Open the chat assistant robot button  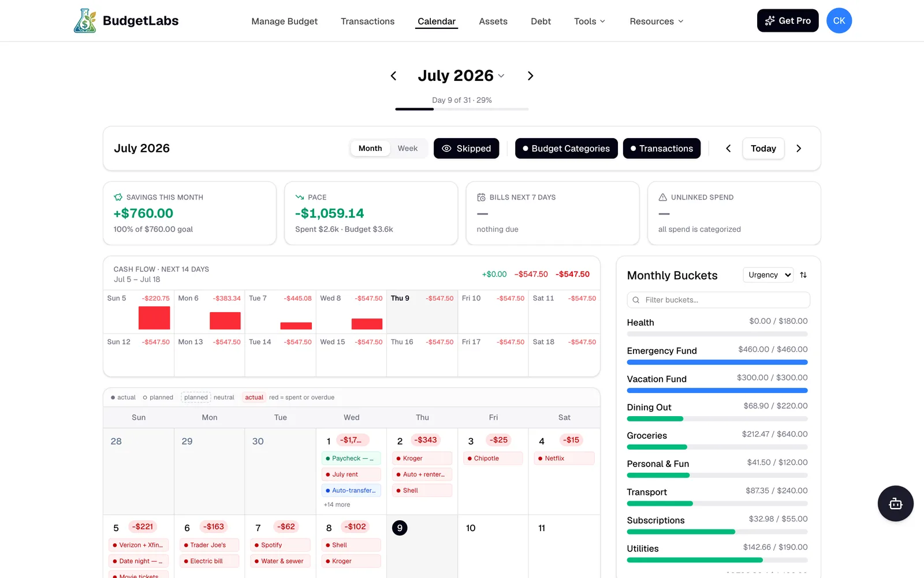pos(896,503)
